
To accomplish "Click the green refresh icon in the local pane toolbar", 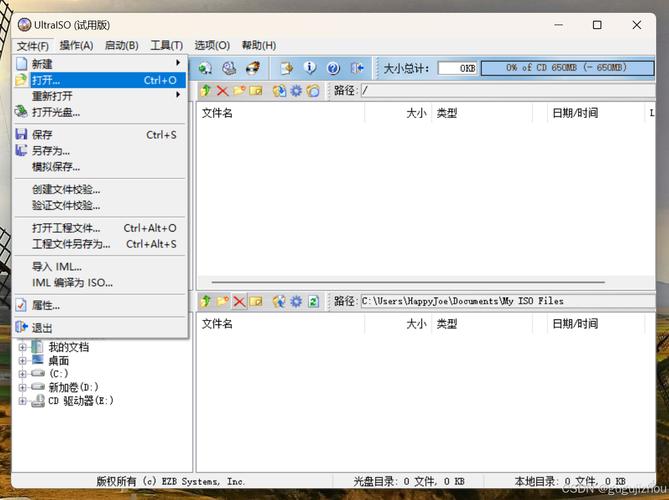I will (313, 301).
